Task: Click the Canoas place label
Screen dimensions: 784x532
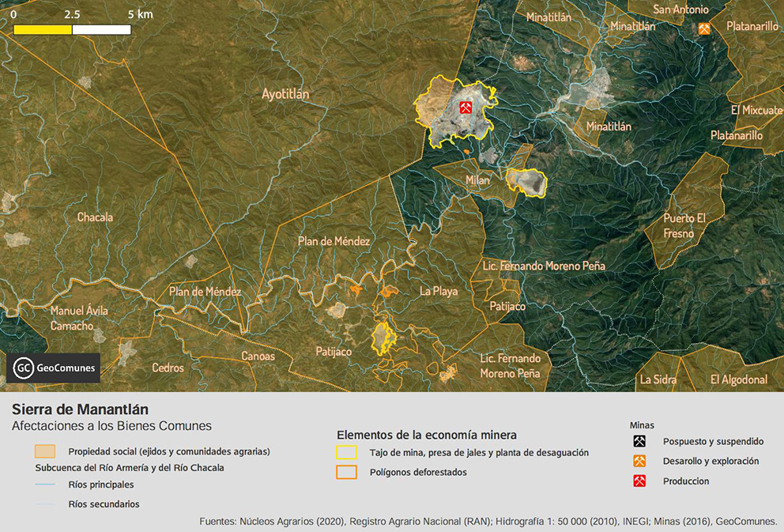Action: click(x=258, y=356)
